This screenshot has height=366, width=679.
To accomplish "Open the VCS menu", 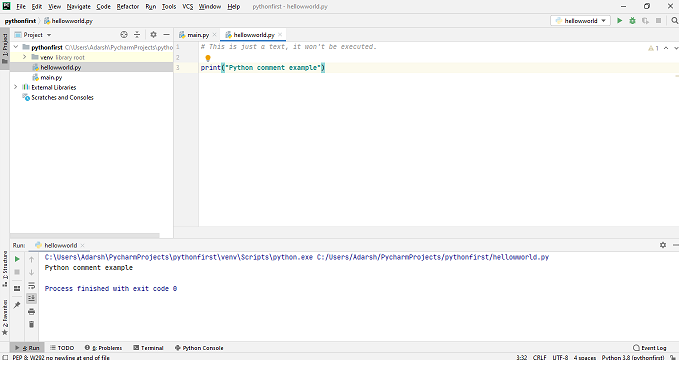I will click(188, 6).
